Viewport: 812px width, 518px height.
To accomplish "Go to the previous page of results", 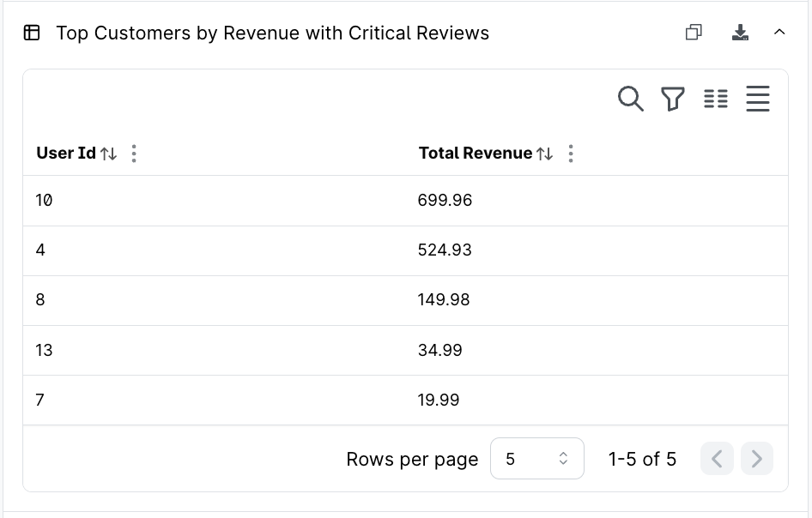I will pyautogui.click(x=717, y=459).
